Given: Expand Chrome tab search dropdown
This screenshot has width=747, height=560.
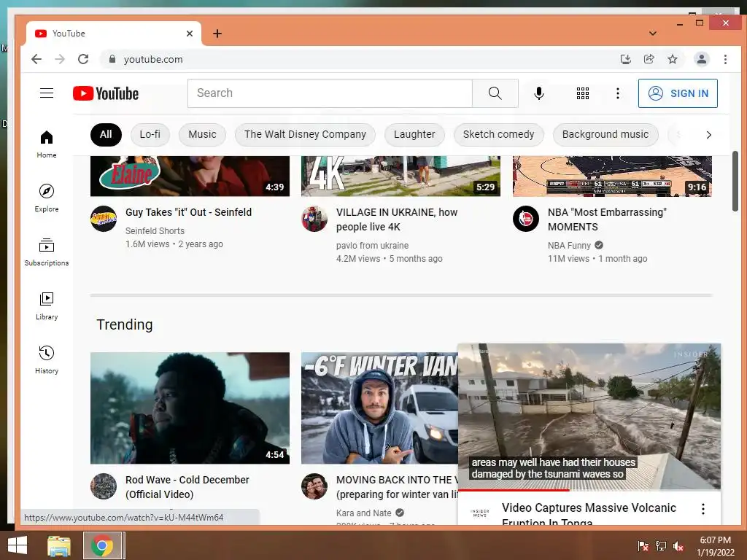Looking at the screenshot, I should tap(653, 34).
